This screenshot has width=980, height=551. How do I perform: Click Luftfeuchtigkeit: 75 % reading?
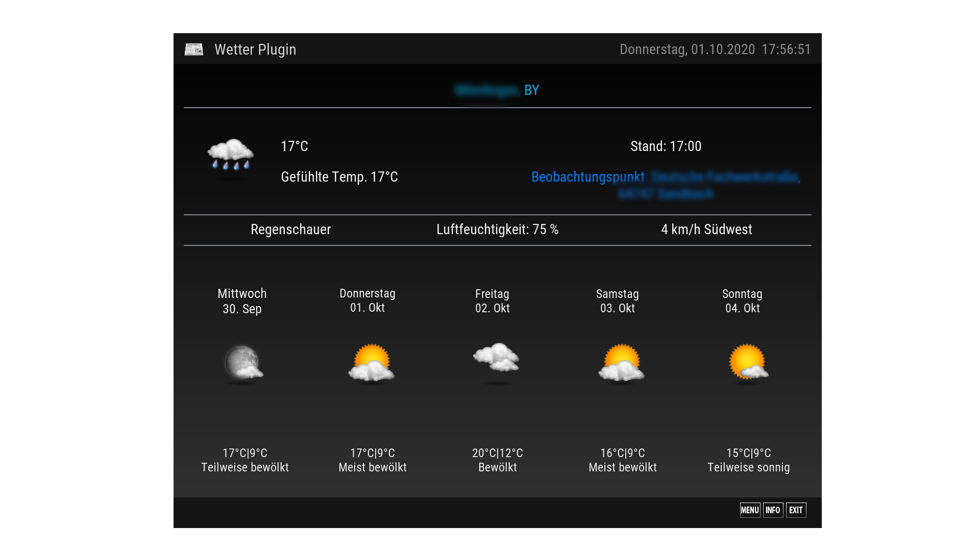point(497,230)
